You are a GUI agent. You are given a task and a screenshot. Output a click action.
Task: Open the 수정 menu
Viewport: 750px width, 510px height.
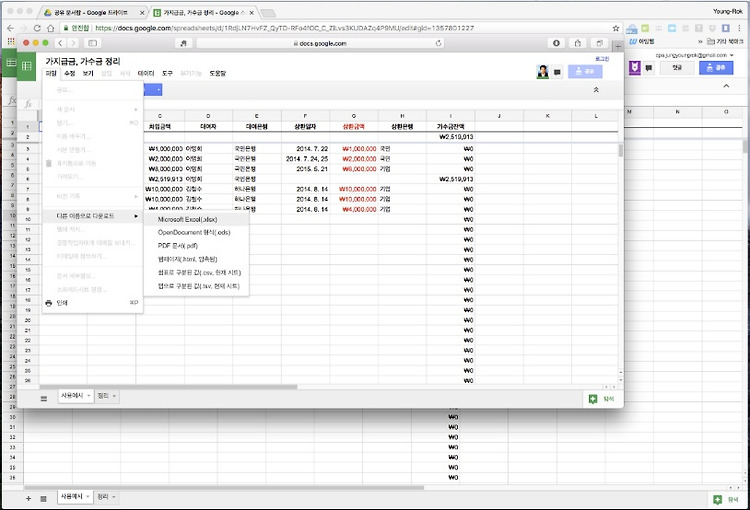click(70, 73)
